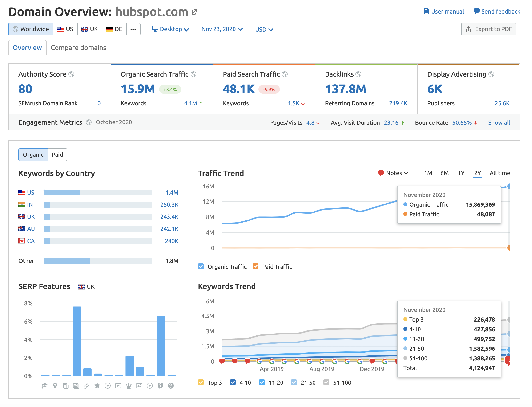Viewport: 532px width, 407px height.
Task: Open the 219.4K referring domains link
Action: tap(398, 103)
